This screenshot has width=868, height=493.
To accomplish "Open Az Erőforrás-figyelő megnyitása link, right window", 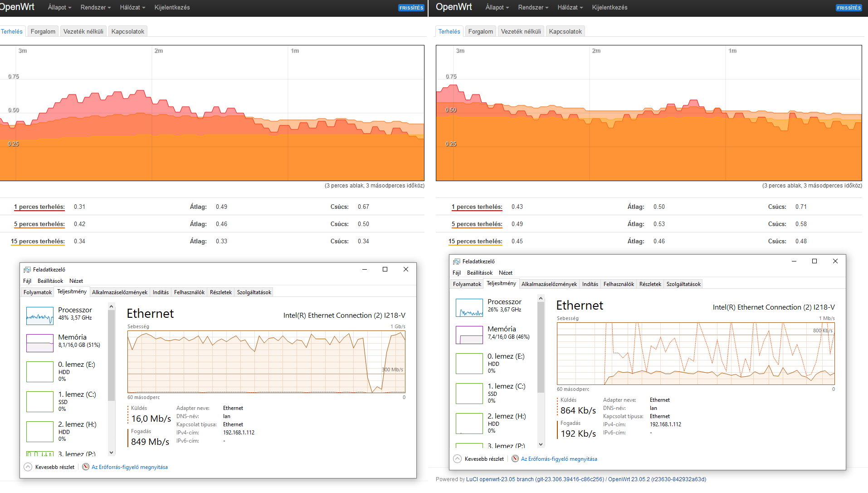I will (x=559, y=459).
